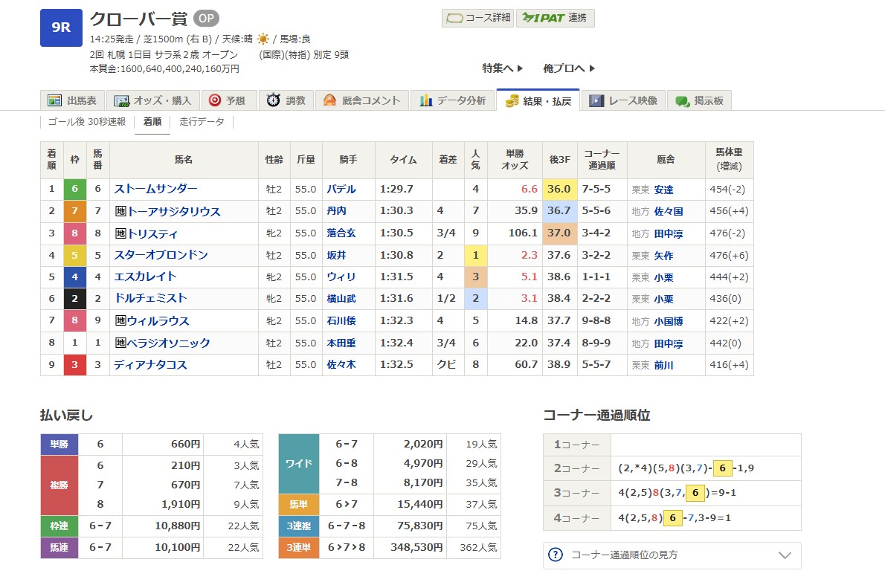885x588 pixels.
Task: Open jockey 佐々木's profile
Action: [x=341, y=364]
